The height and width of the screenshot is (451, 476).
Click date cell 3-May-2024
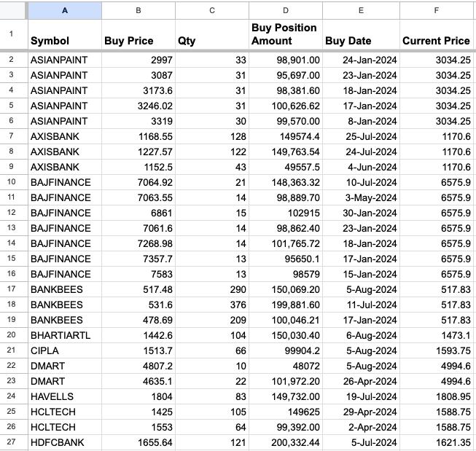pyautogui.click(x=361, y=197)
